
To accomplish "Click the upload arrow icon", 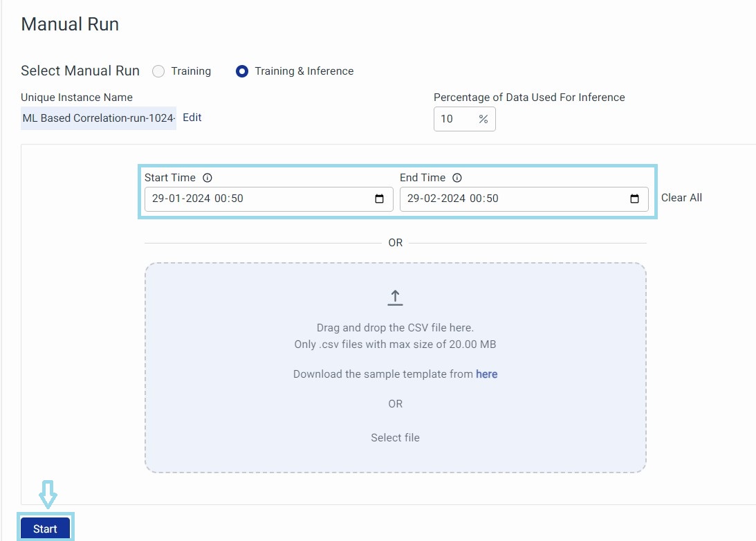I will (x=395, y=297).
